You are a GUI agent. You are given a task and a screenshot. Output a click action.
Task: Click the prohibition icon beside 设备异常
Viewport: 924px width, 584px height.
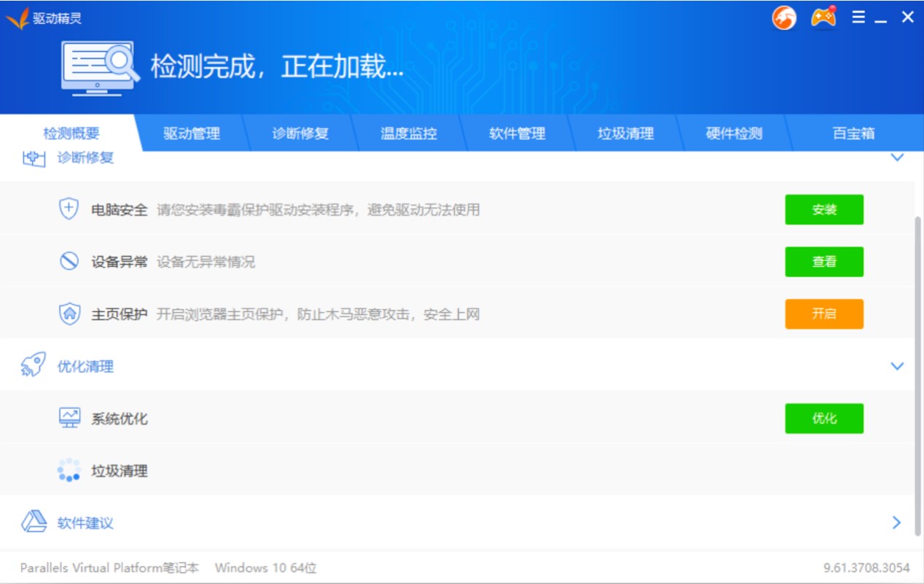click(x=68, y=261)
